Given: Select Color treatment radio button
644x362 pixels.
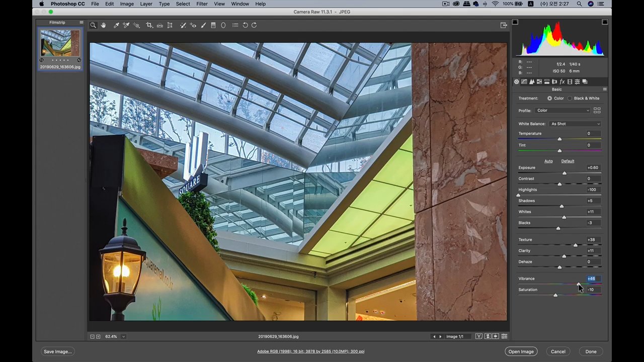Looking at the screenshot, I should (549, 99).
